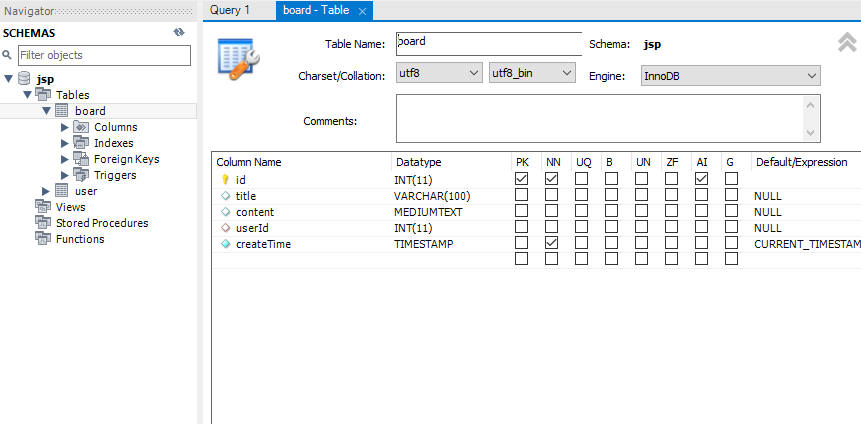Uncheck NN for the createTime column
The height and width of the screenshot is (424, 861).
point(552,242)
